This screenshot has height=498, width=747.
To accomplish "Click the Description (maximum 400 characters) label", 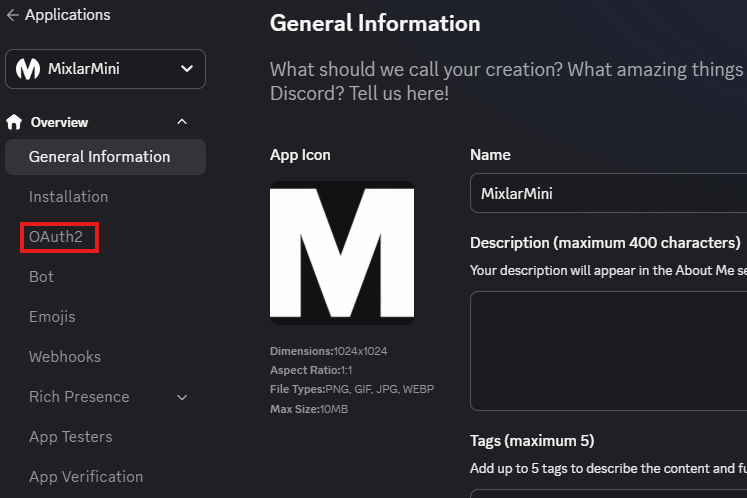I will tap(605, 243).
